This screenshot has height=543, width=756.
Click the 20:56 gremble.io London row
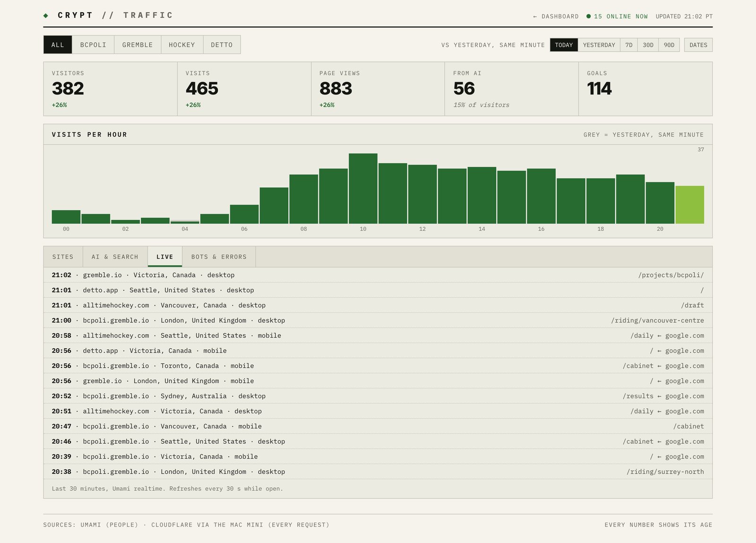378,381
